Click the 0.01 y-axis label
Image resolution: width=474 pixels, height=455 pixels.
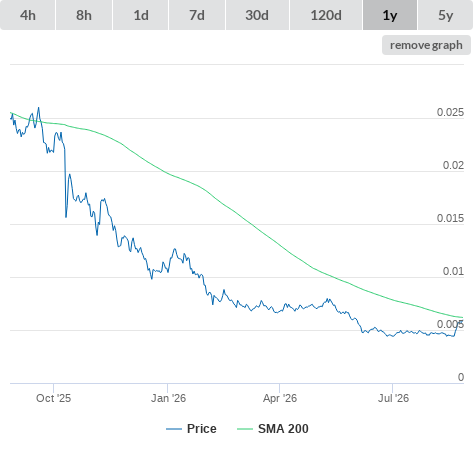(453, 271)
